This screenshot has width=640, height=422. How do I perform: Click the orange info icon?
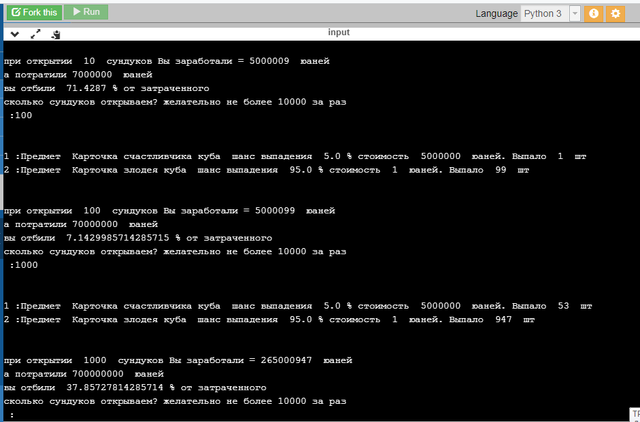pos(594,13)
